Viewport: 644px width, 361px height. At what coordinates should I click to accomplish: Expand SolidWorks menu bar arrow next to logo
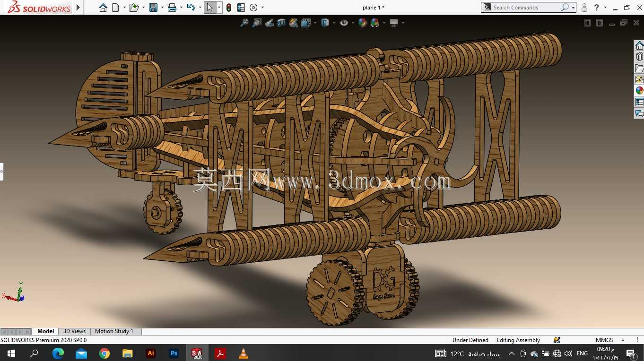coord(78,8)
